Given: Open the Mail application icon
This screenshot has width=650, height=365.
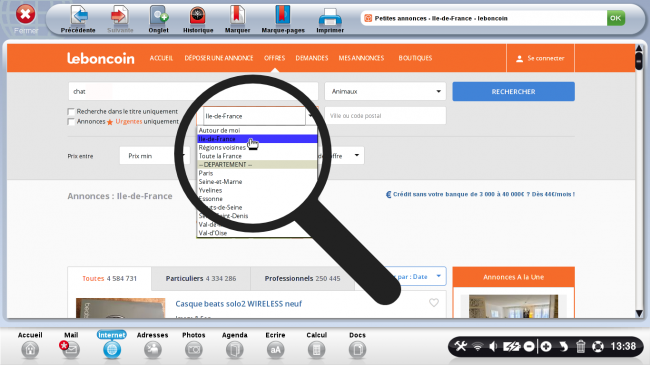Looking at the screenshot, I should [70, 350].
